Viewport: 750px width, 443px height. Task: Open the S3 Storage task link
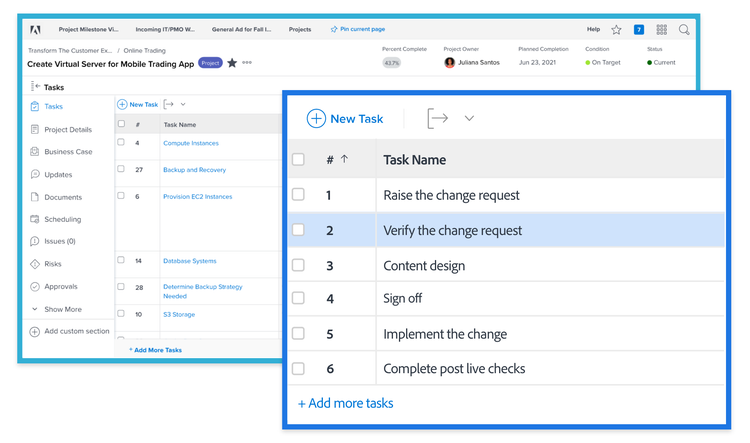(179, 314)
